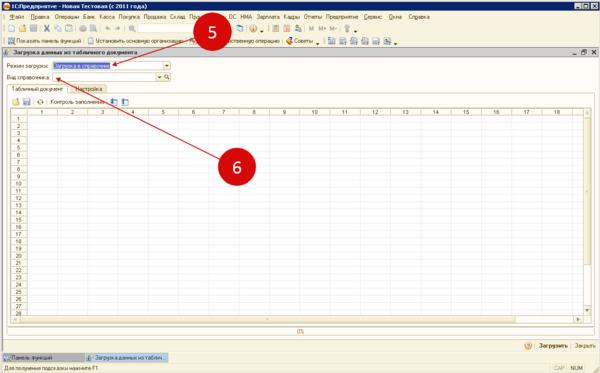
Task: Open the Правка menu
Action: [x=40, y=17]
